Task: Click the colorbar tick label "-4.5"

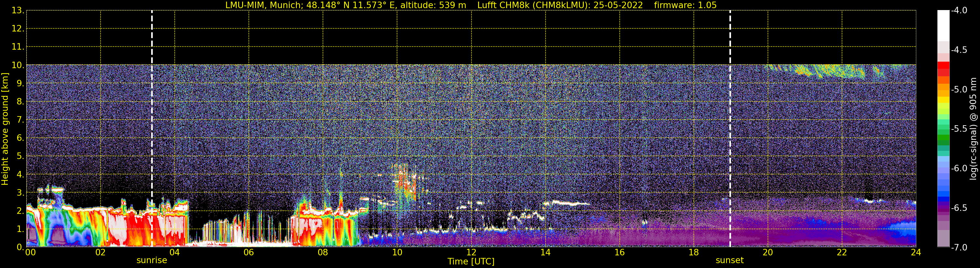Action: (x=959, y=50)
